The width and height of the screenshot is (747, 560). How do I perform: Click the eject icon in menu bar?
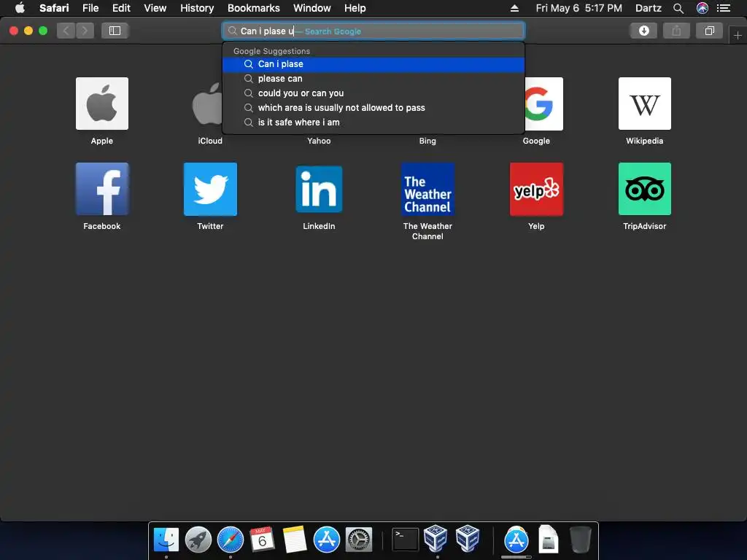coord(514,8)
